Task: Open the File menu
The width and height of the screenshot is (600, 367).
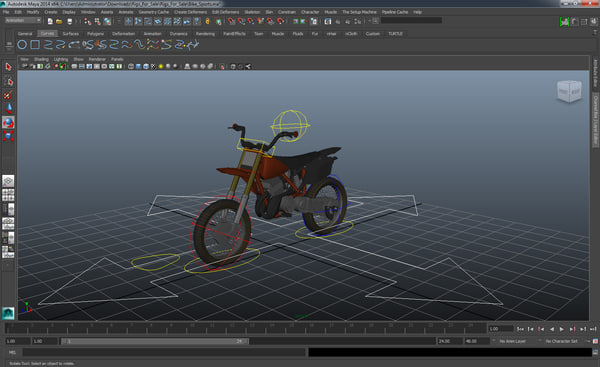Action: point(6,12)
